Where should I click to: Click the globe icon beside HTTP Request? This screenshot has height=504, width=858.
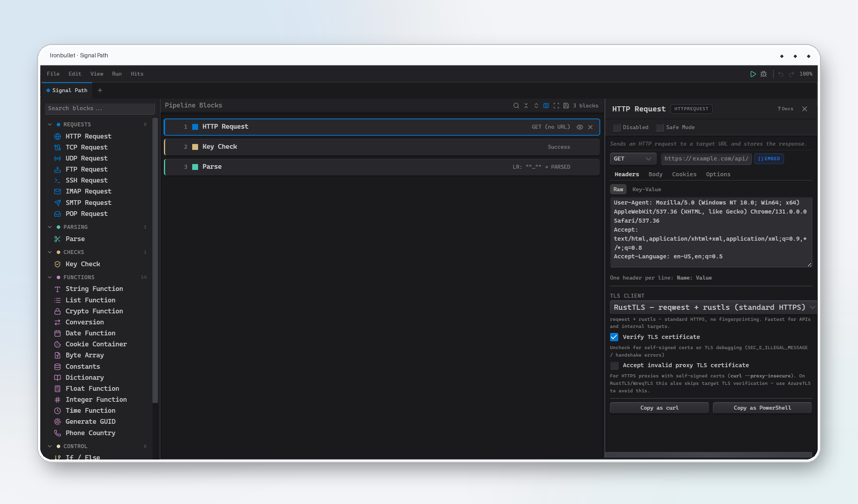[57, 136]
